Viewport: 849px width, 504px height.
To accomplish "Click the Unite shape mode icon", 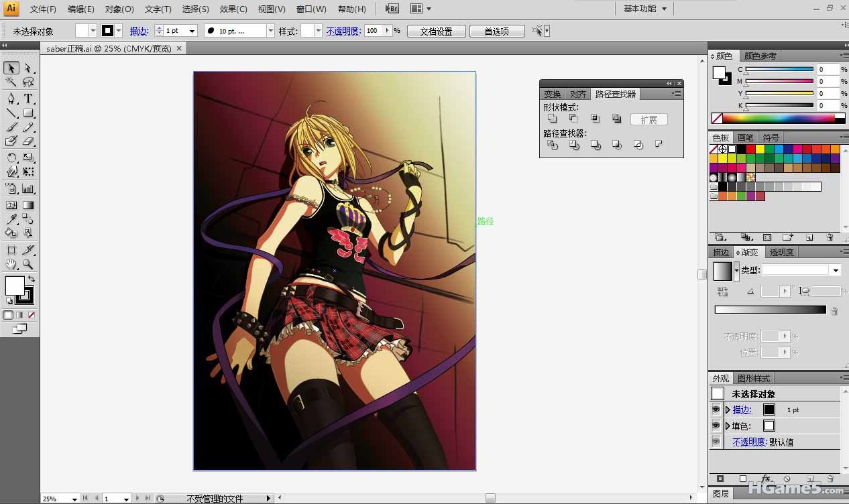I will click(x=552, y=119).
